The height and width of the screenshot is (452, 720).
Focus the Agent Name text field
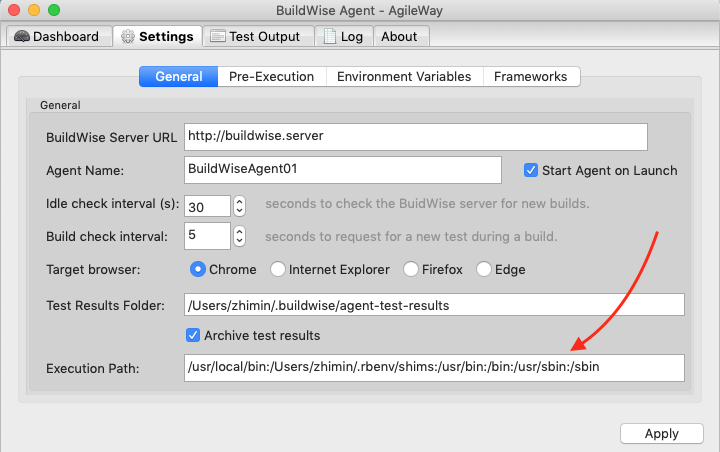click(343, 170)
